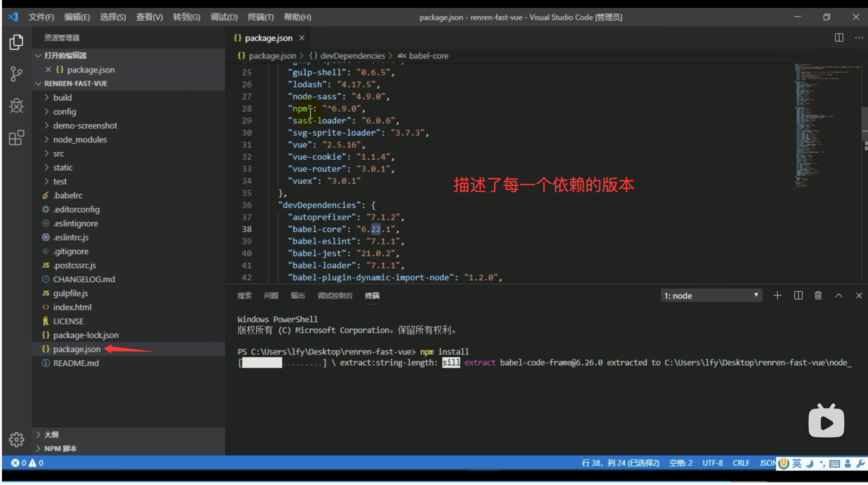Open package-lock.json in explorer
Viewport: 868px width, 485px height.
coord(86,335)
